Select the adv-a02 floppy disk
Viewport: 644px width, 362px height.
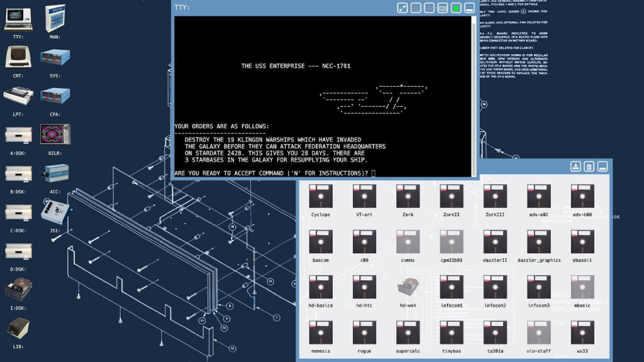pyautogui.click(x=539, y=196)
